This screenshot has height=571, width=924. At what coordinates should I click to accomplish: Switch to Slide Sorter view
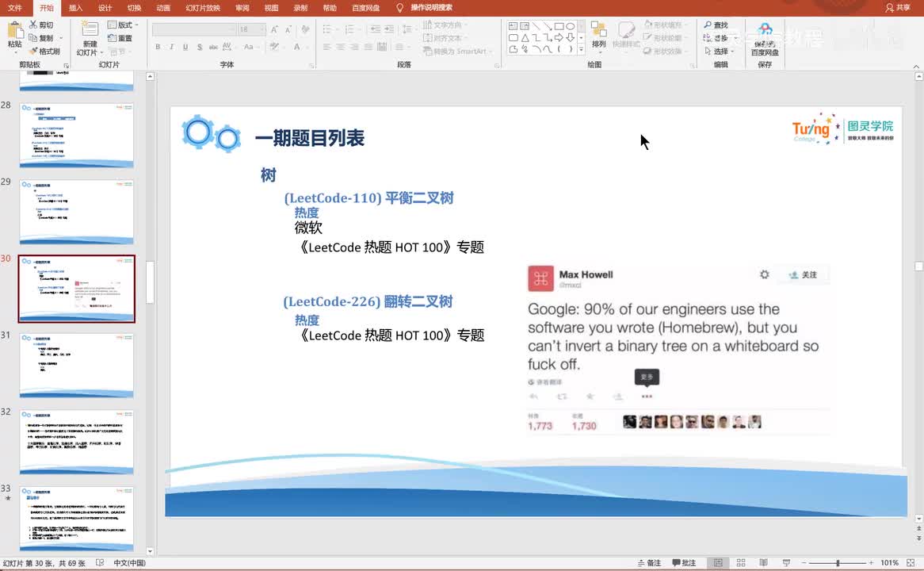tap(741, 563)
